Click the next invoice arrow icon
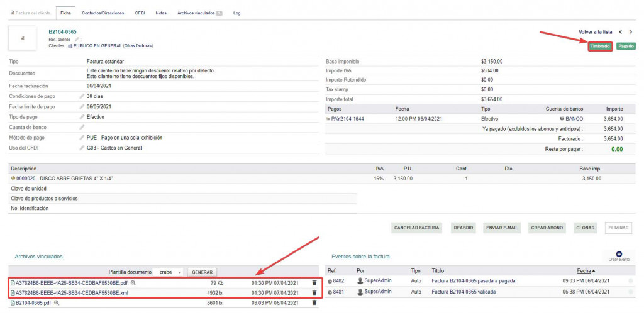Viewport: 644px width, 315px height. [631, 31]
